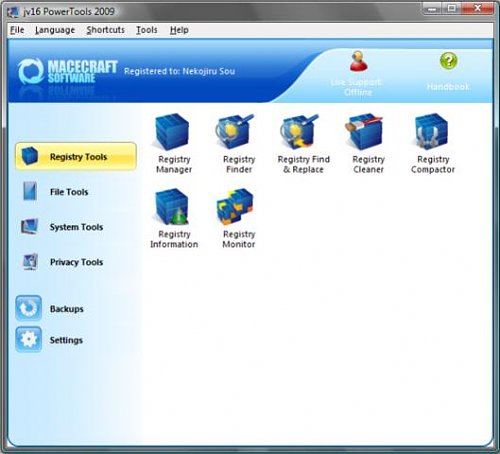Open Registry Find & Replace icon
This screenshot has height=454, width=500.
[x=300, y=132]
